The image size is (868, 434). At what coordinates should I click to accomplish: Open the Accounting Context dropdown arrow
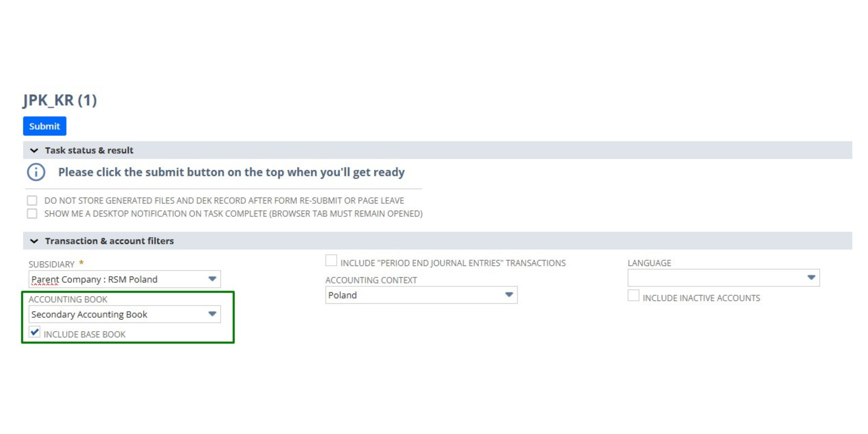(509, 295)
